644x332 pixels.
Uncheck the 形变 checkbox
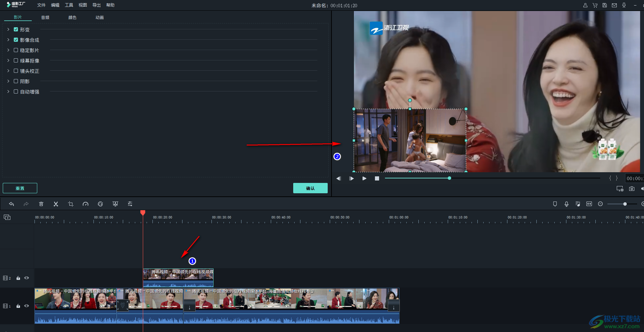(16, 29)
